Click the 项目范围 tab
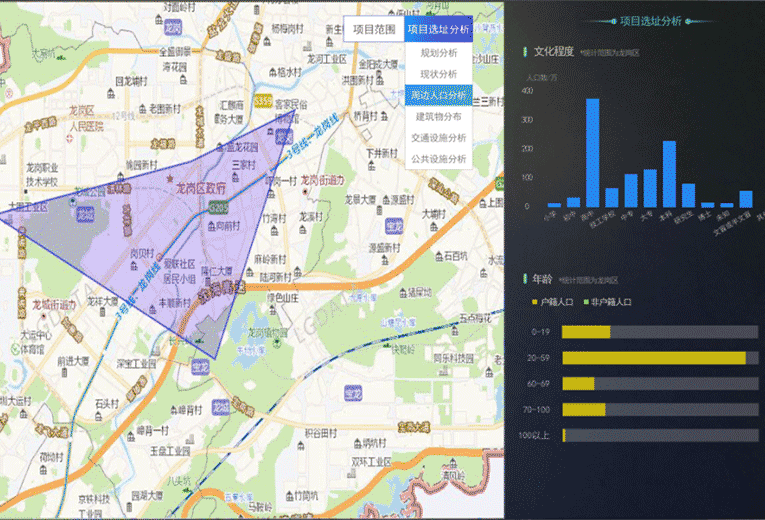The width and height of the screenshot is (765, 520). pos(373,29)
